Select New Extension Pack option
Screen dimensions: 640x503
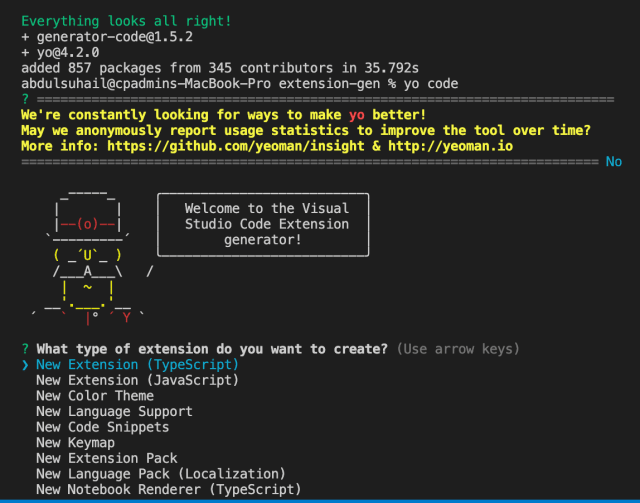[x=107, y=458]
